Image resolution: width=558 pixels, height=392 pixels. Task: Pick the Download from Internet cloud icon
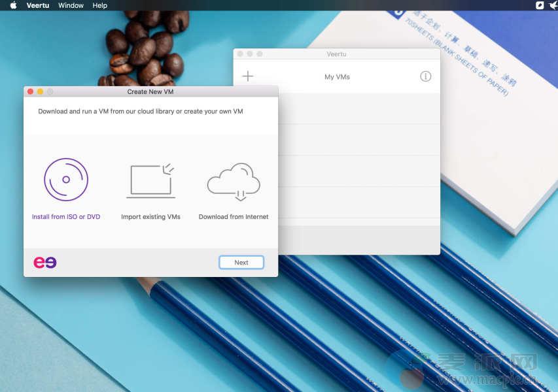click(x=234, y=180)
